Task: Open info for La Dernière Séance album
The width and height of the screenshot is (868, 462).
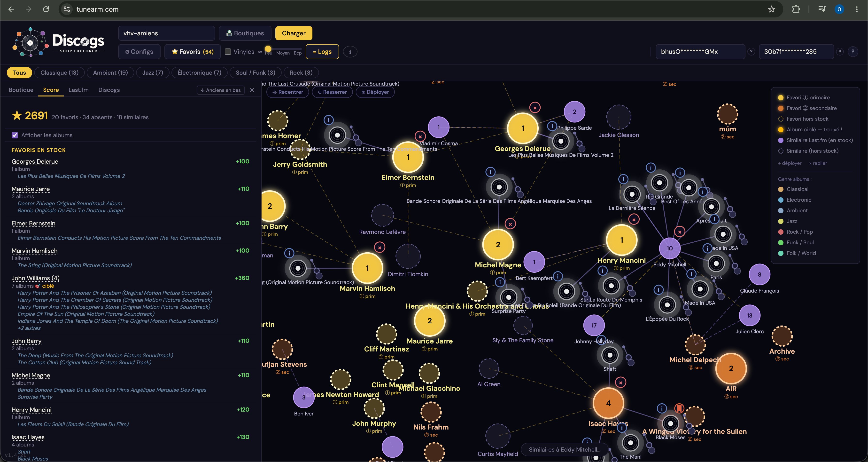Action: [x=623, y=179]
